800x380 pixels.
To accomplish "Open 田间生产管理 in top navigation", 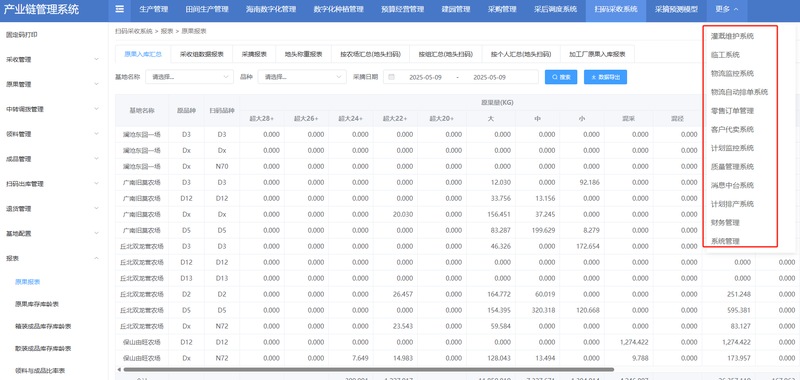I will (x=206, y=9).
